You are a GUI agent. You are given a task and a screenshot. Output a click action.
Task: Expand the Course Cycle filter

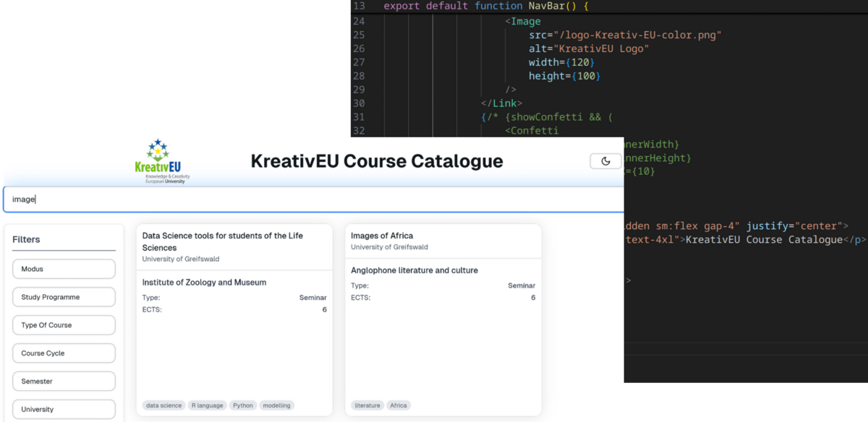pos(64,353)
